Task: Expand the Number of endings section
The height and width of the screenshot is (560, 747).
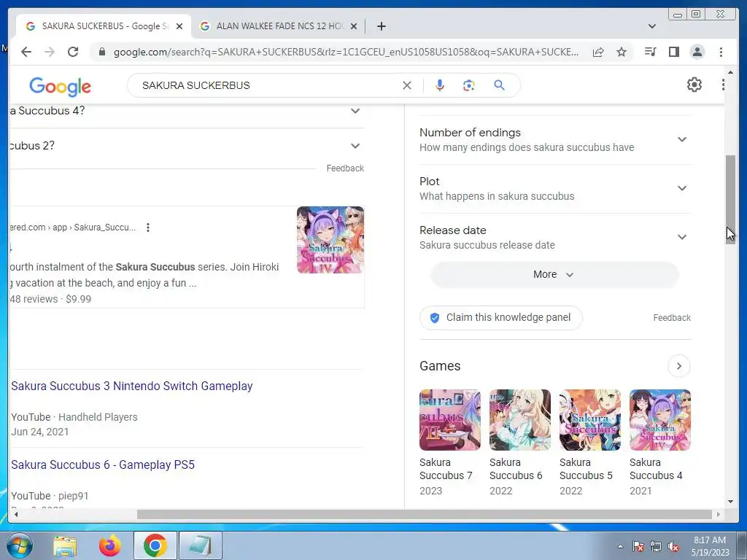Action: pos(555,139)
